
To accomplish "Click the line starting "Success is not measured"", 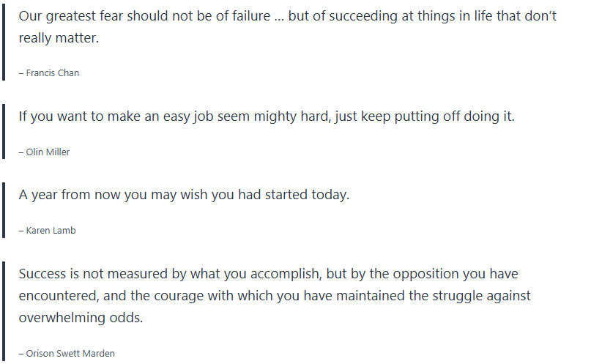I will (268, 274).
